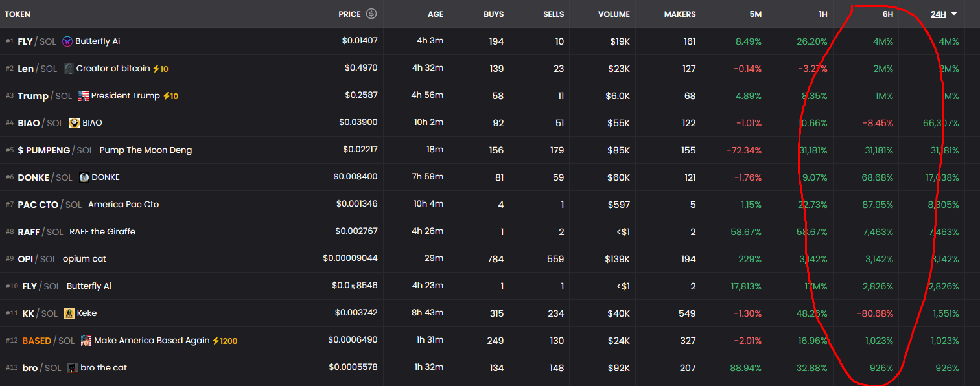Sort by the VOLUME column header

[614, 14]
